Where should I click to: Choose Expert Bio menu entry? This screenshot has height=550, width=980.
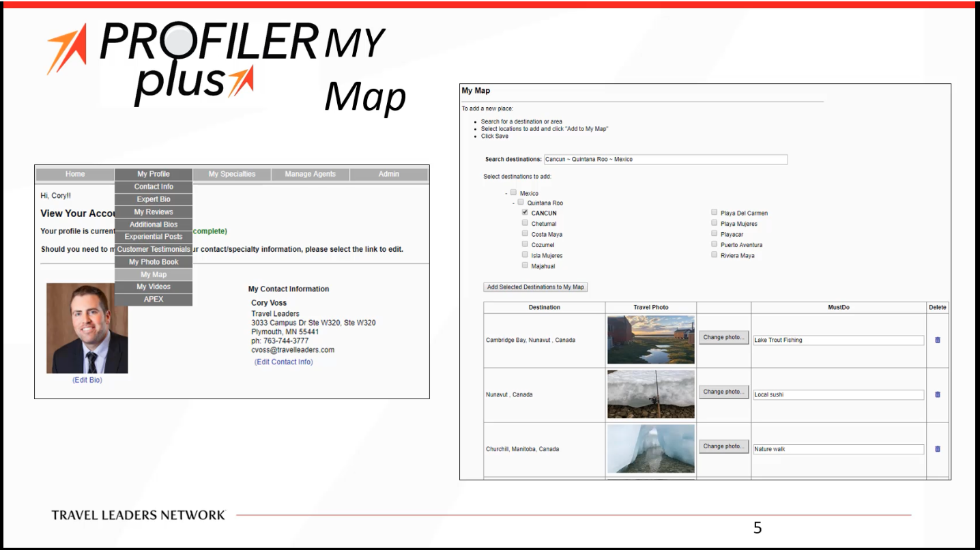click(154, 199)
